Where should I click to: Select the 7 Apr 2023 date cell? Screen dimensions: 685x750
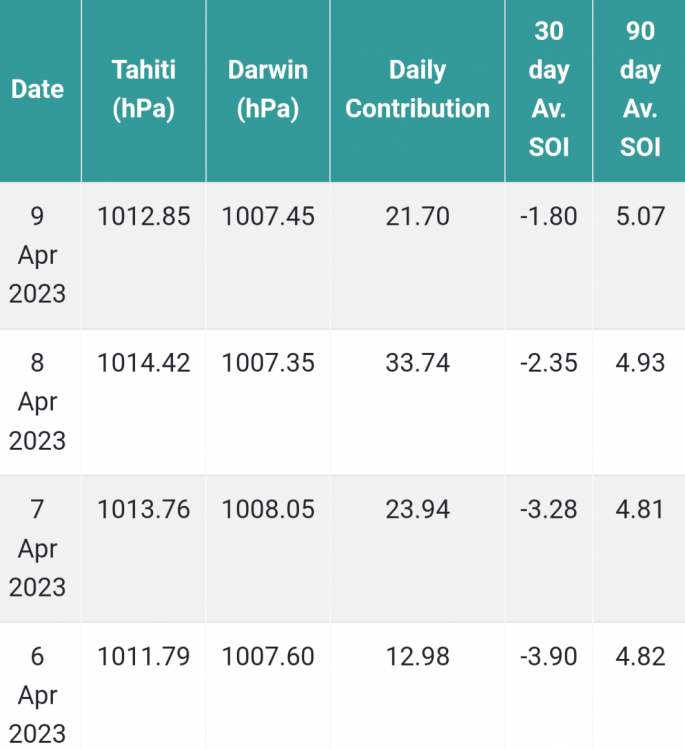tap(37, 548)
